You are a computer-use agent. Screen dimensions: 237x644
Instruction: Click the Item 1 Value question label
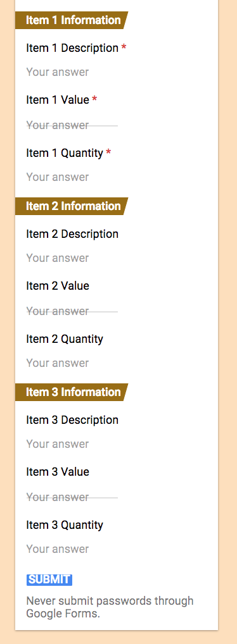(x=58, y=100)
